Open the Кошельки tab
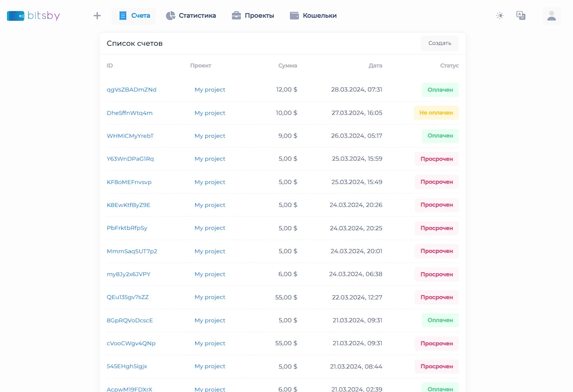The height and width of the screenshot is (392, 573). (313, 16)
